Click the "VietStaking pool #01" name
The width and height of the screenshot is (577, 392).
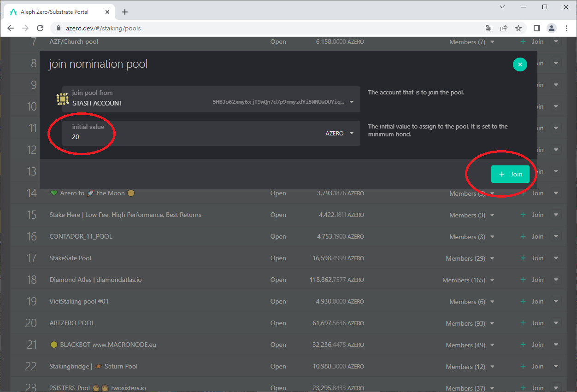79,301
